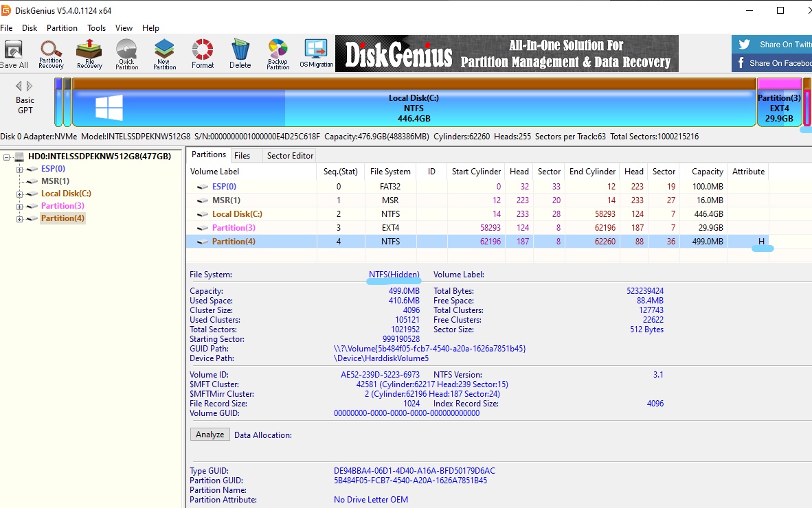Image resolution: width=812 pixels, height=508 pixels.
Task: Open the Partition menu
Action: click(62, 28)
